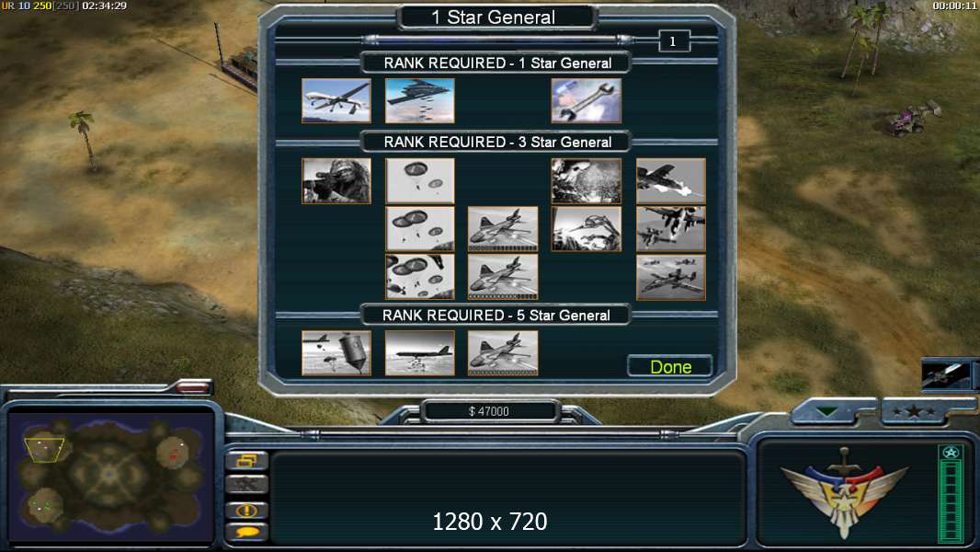Click the B-52 bomber power in 5 Star row
Viewport: 980px width, 552px height.
pyautogui.click(x=419, y=353)
